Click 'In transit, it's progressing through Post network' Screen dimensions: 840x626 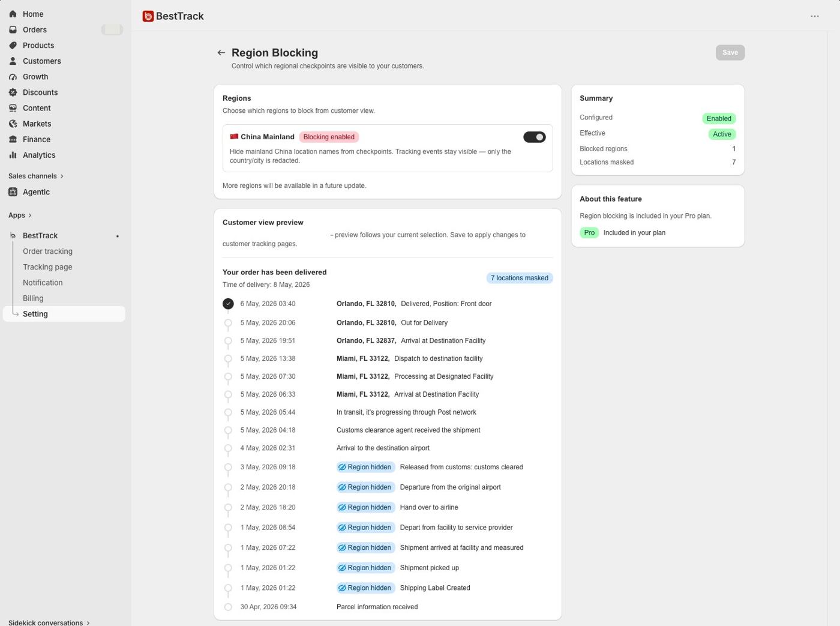tap(406, 412)
